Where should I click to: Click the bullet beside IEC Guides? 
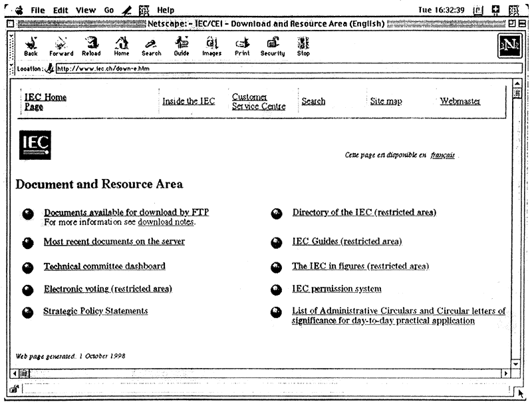tap(276, 243)
